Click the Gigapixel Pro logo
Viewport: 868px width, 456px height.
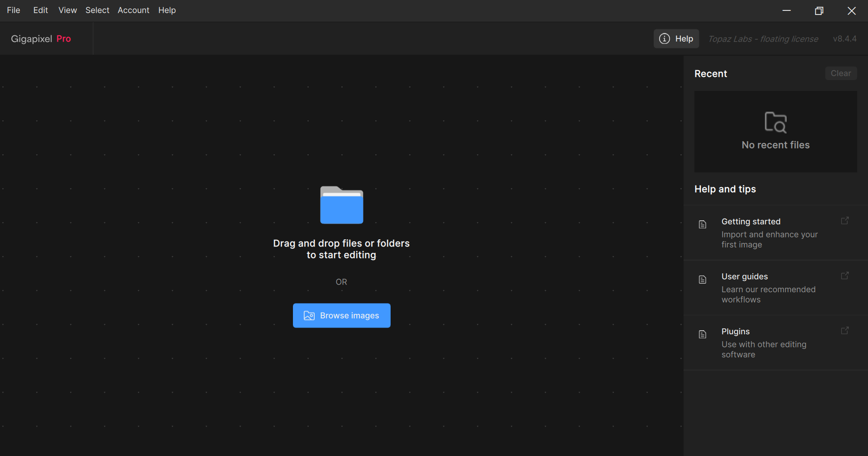(41, 39)
